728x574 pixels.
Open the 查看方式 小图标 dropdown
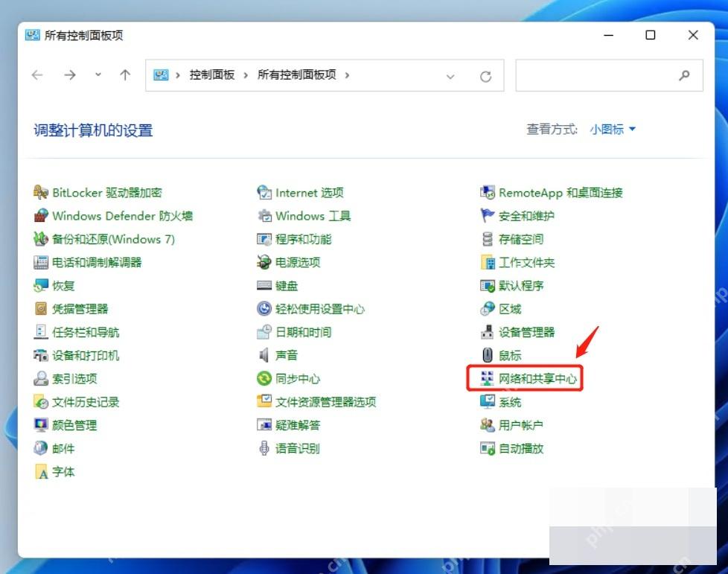(x=613, y=129)
